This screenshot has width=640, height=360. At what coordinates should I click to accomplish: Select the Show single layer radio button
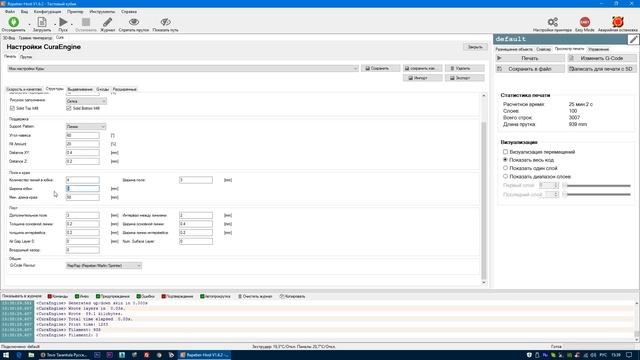[x=505, y=168]
